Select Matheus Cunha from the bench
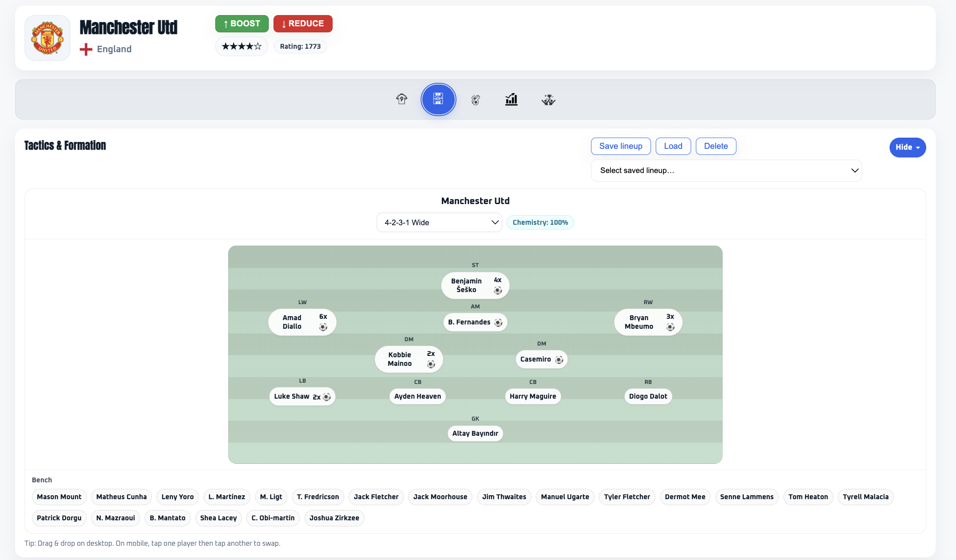 (x=122, y=497)
